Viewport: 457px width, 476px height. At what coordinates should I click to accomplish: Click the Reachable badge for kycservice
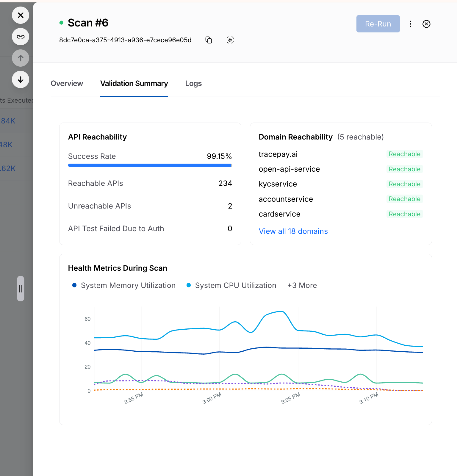tap(404, 184)
